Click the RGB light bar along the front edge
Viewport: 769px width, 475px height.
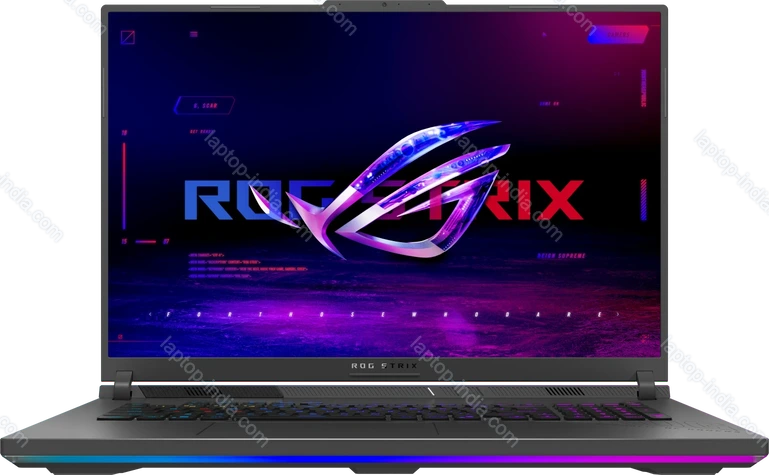pyautogui.click(x=384, y=461)
